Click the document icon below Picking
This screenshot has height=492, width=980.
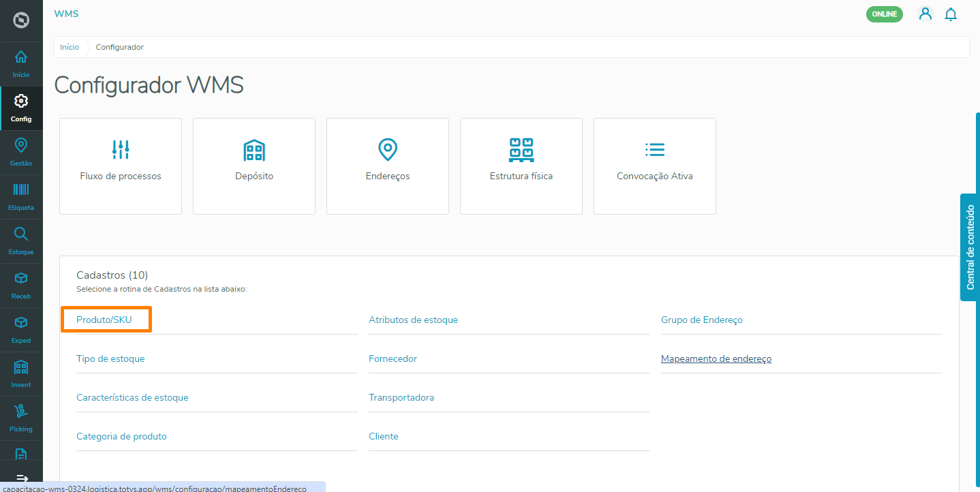[21, 454]
